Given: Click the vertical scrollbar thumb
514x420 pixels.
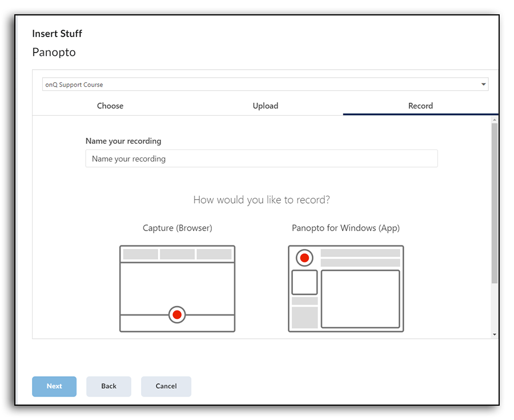Looking at the screenshot, I should 494,203.
